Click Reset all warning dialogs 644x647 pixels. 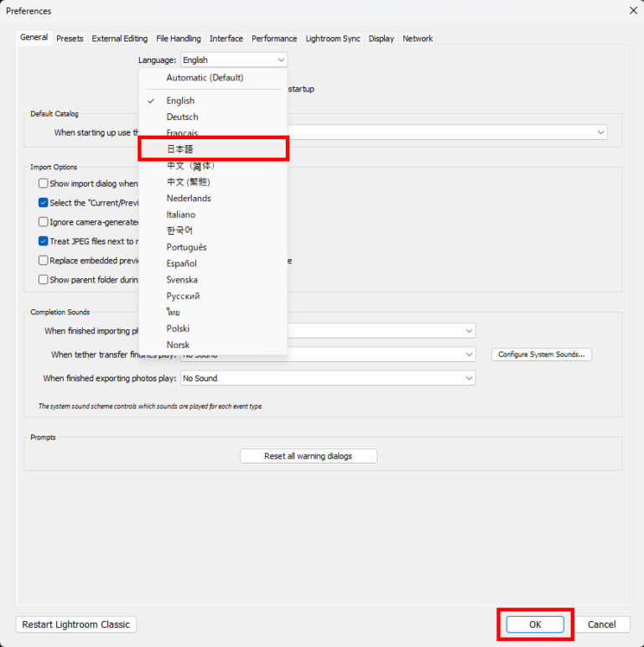pos(308,456)
